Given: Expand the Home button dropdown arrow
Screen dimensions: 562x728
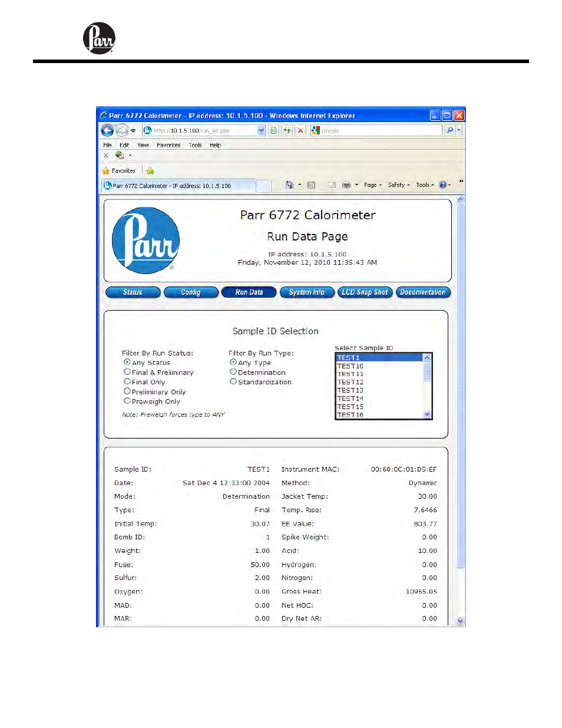Looking at the screenshot, I should (299, 185).
